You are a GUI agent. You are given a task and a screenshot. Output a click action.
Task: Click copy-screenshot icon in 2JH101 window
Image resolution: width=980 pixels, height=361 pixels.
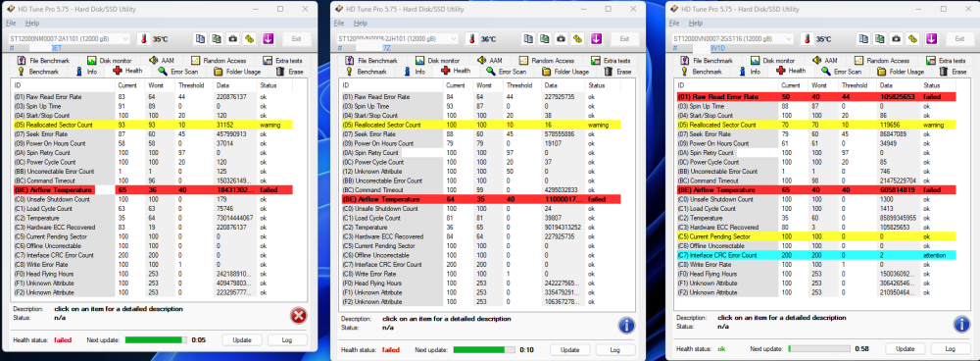pos(544,39)
